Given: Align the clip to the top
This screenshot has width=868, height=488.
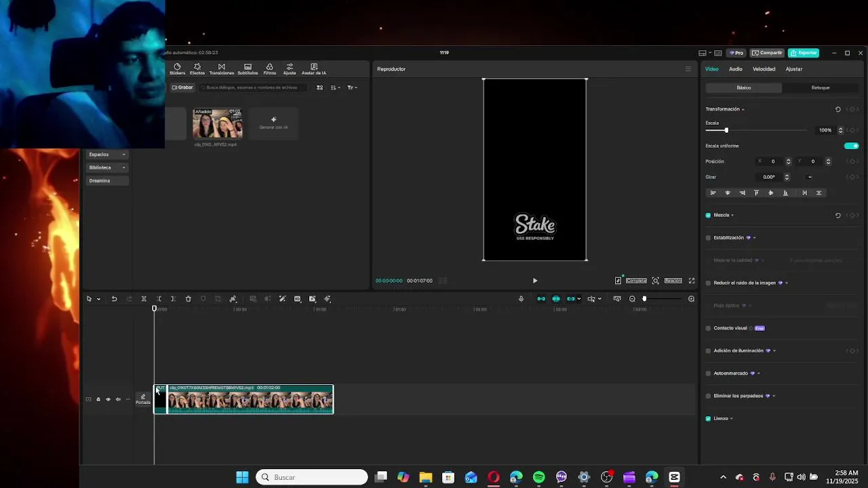Looking at the screenshot, I should click(756, 193).
